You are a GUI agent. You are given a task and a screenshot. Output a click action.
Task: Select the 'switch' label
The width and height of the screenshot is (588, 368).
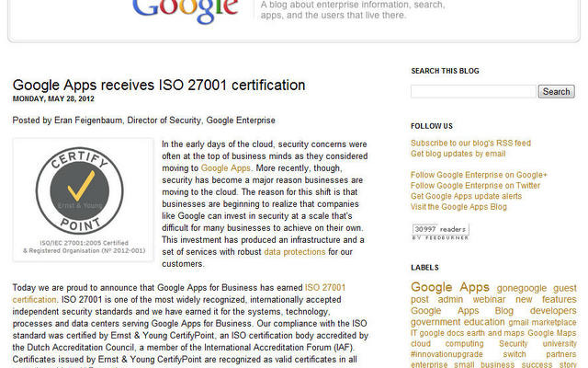(514, 354)
